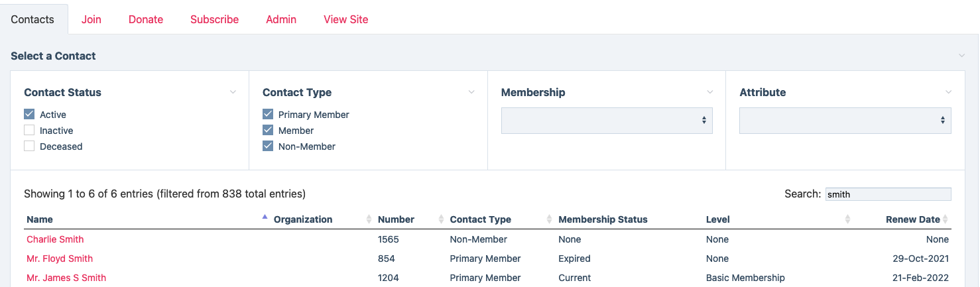The image size is (980, 287).
Task: Uncheck the Active status checkbox
Action: [x=29, y=114]
